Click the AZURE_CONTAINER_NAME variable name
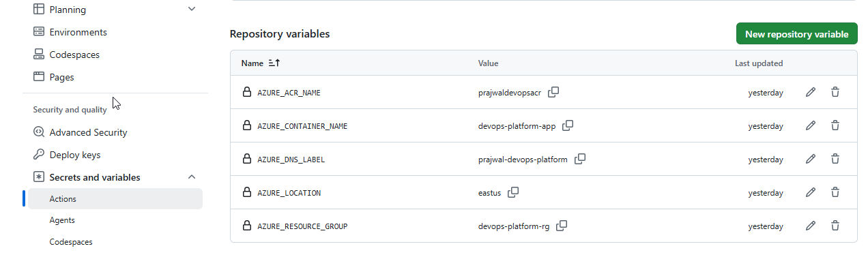868x257 pixels. tap(302, 126)
